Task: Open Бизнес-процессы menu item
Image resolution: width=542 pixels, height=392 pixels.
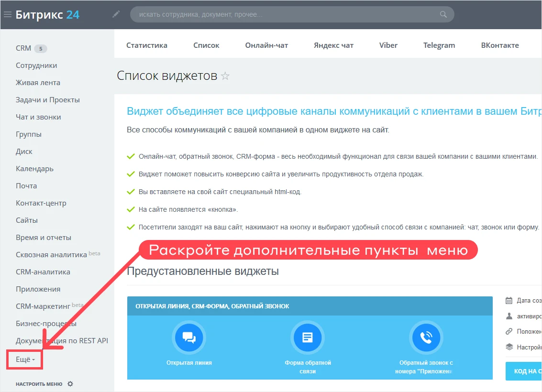Action: coord(46,324)
